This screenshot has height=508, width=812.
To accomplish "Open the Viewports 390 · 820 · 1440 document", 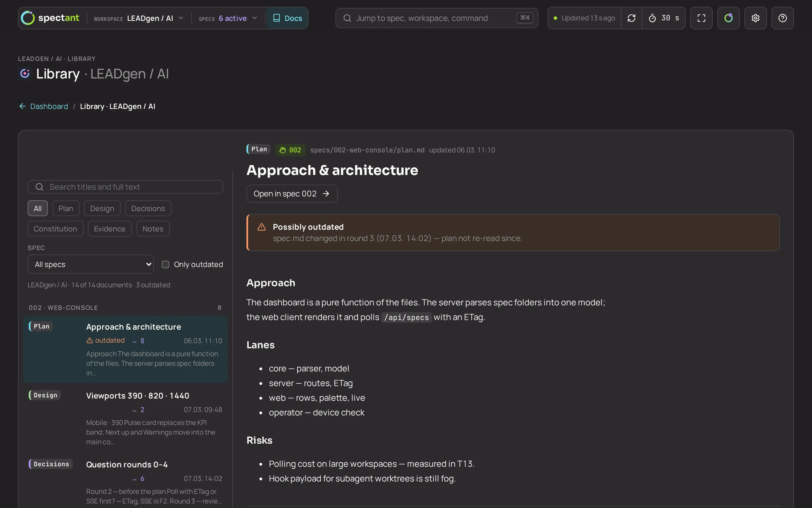I will click(x=125, y=418).
